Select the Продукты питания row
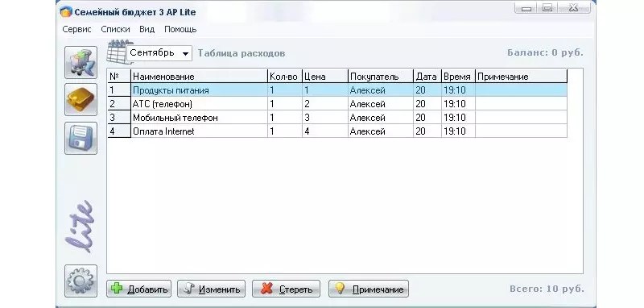The height and width of the screenshot is (308, 644). (x=337, y=90)
